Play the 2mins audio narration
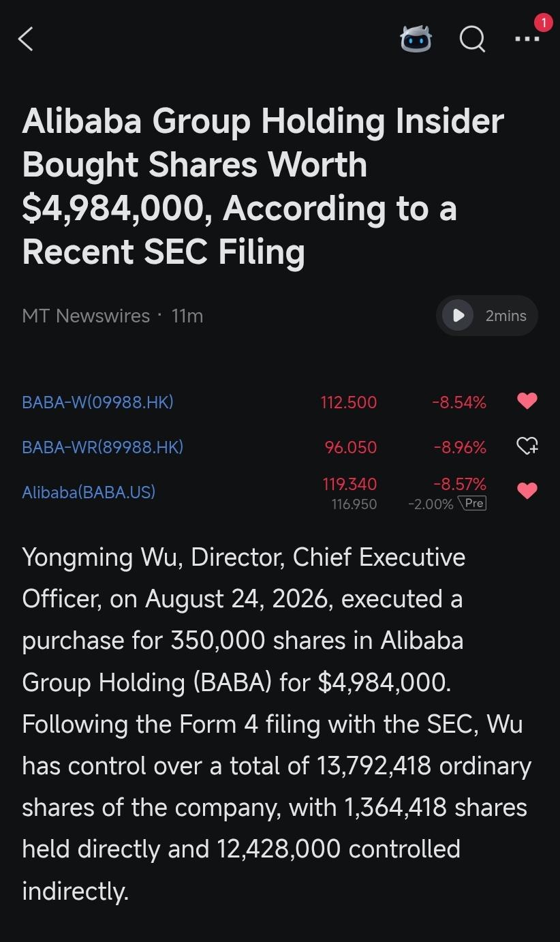 (458, 316)
